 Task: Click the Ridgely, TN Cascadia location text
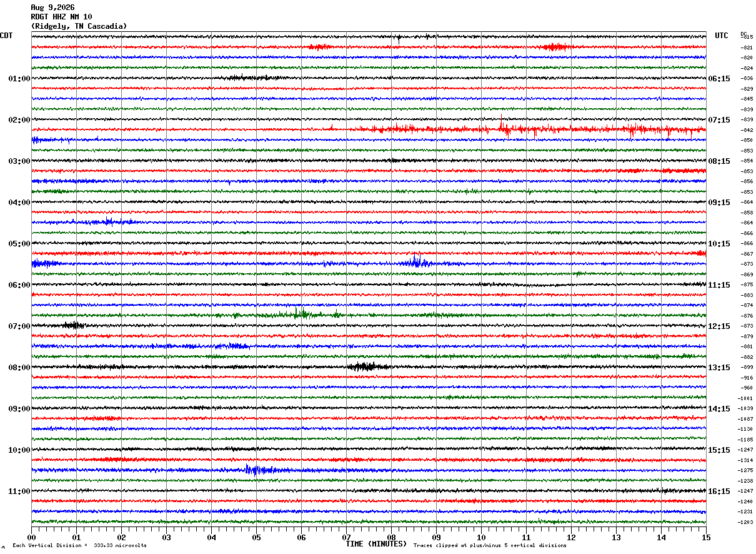tap(79, 26)
